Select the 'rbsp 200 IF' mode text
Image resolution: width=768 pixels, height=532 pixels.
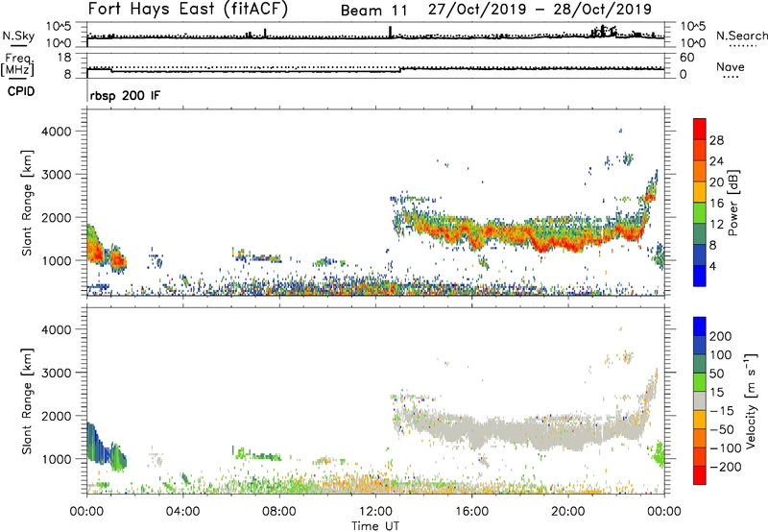pyautogui.click(x=125, y=95)
